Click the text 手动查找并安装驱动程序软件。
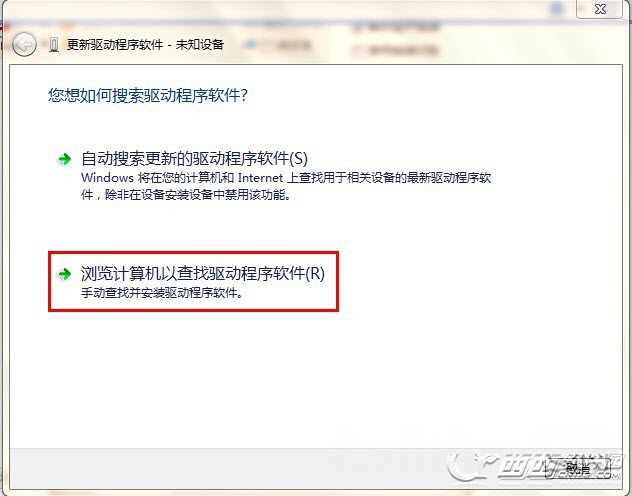 coord(162,293)
